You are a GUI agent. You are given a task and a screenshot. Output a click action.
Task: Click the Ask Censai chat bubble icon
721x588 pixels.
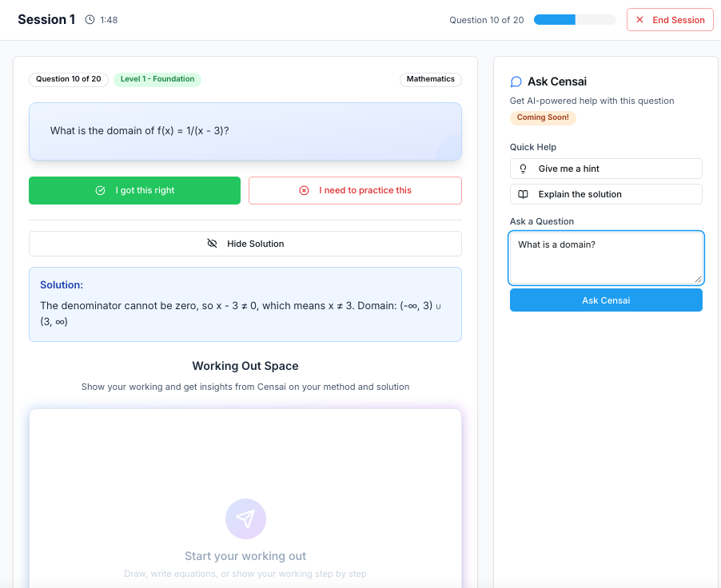[x=516, y=81]
